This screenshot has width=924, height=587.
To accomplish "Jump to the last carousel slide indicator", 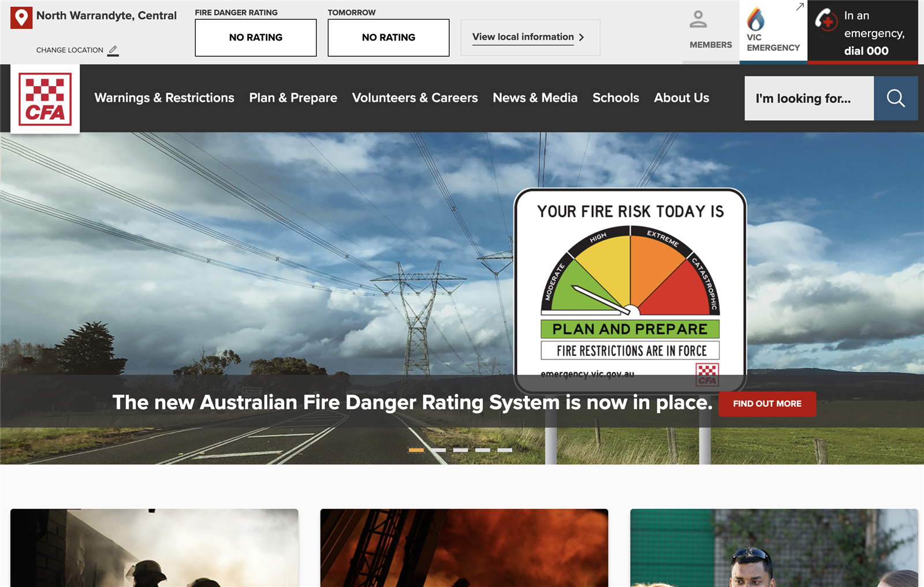I will (505, 449).
